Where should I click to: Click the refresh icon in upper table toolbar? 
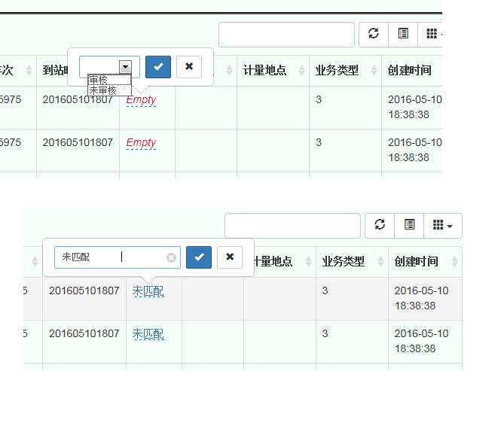click(374, 35)
